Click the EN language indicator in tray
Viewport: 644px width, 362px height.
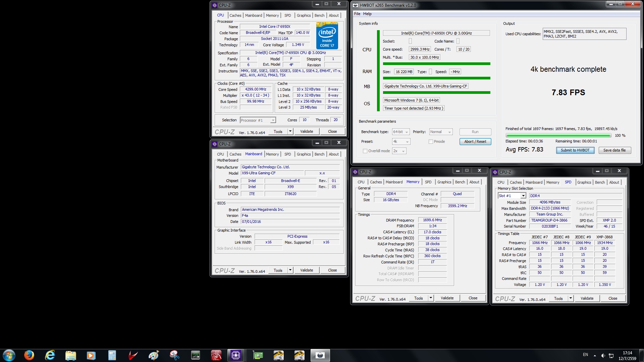[585, 355]
